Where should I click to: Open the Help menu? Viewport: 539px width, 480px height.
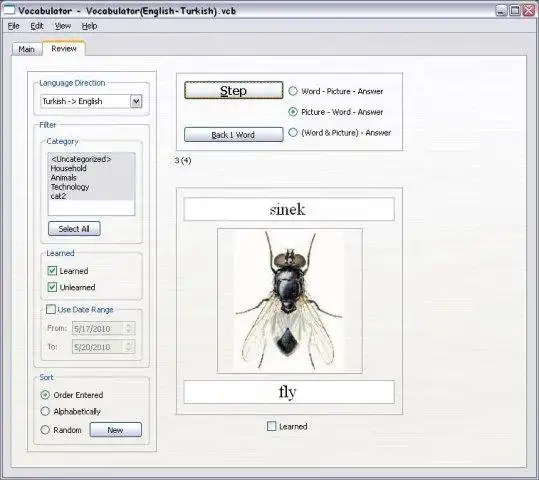click(x=89, y=26)
